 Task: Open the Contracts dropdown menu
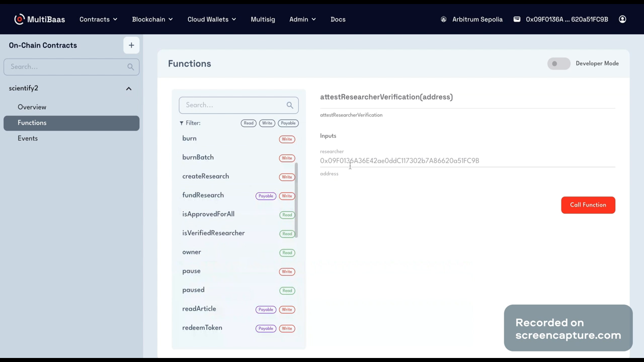99,19
